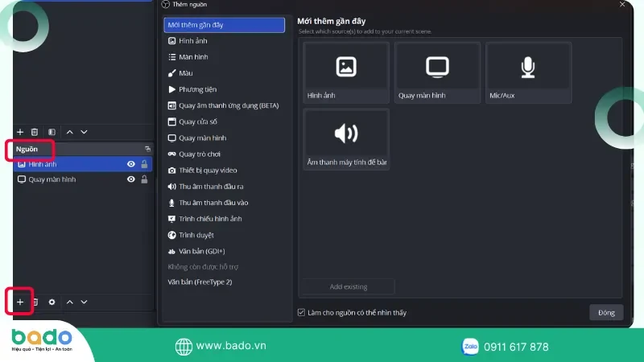Add a new source with plus icon
Viewport: 644px width, 362px height.
(20, 302)
